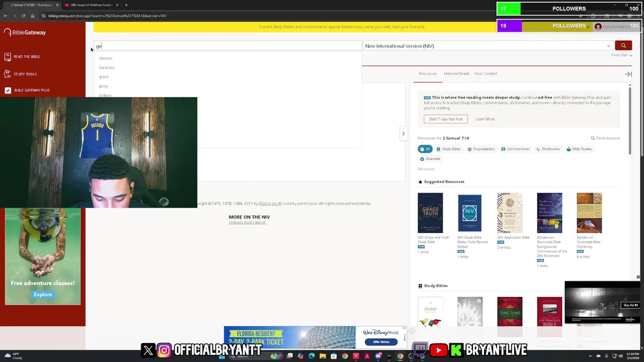
Task: Switch to the Your Content tab
Action: click(x=486, y=73)
